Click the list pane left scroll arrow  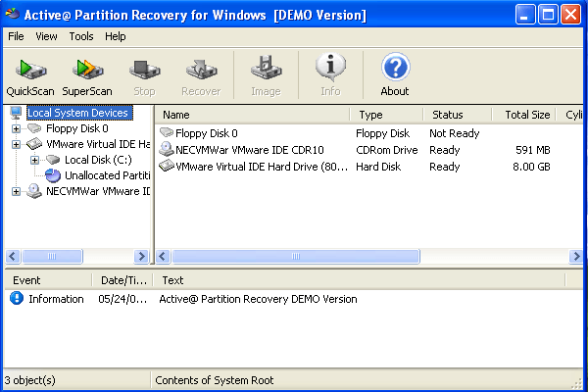(163, 256)
